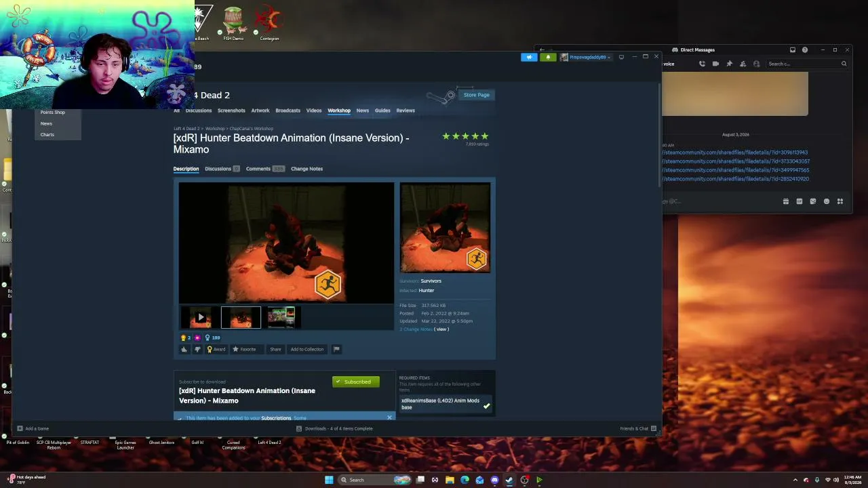The image size is (868, 488).
Task: Open the Workshop hub tab
Action: (339, 110)
